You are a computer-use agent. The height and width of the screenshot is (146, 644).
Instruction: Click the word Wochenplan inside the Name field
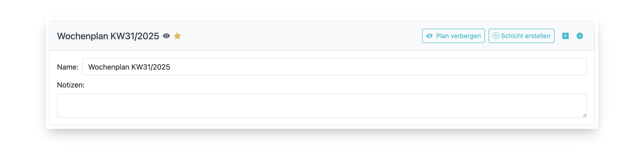point(109,67)
